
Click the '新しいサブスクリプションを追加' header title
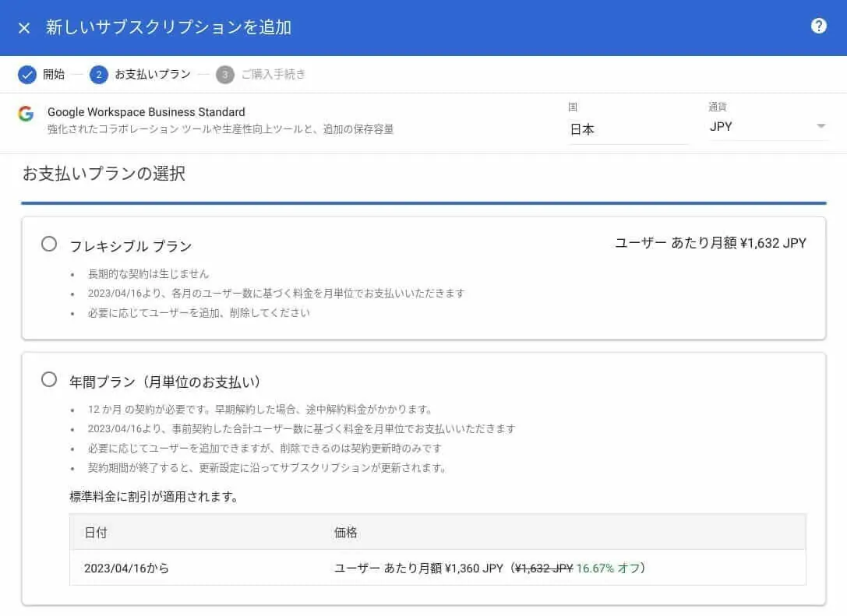coord(168,27)
